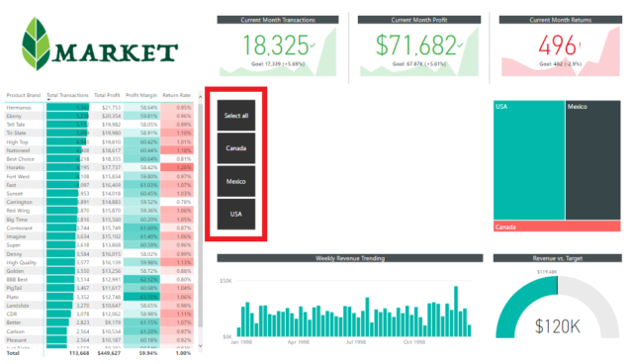Click the Revenue vs. Target gauge title
This screenshot has width=633, height=364.
point(558,258)
